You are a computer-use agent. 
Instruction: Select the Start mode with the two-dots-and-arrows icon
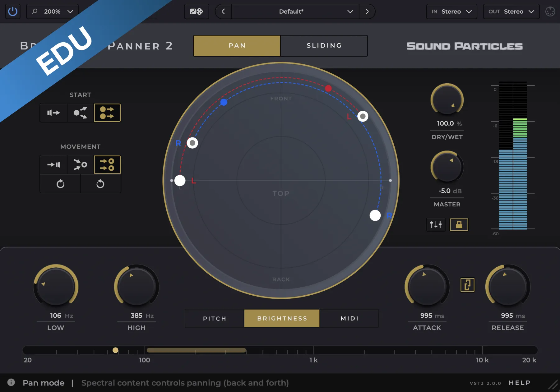pyautogui.click(x=107, y=113)
